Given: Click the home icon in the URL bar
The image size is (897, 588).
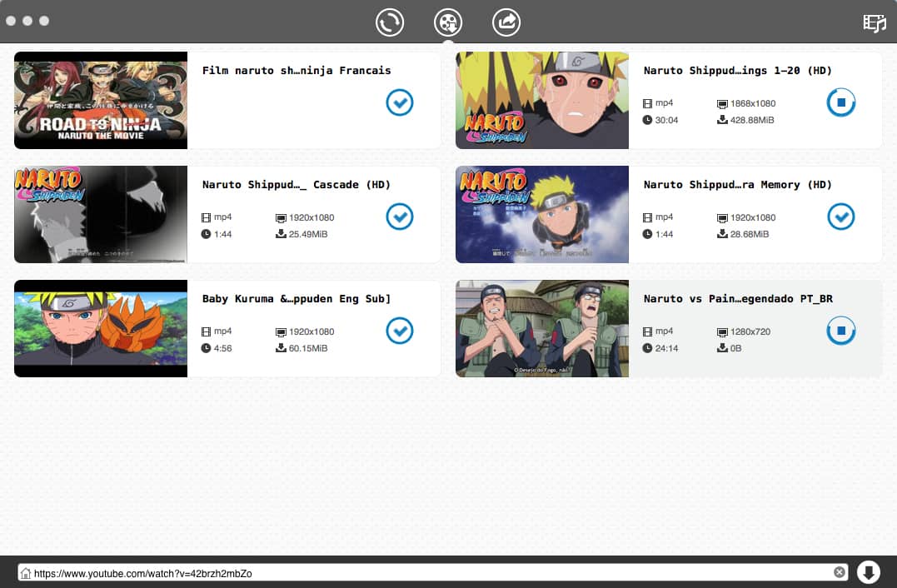Looking at the screenshot, I should pos(25,572).
